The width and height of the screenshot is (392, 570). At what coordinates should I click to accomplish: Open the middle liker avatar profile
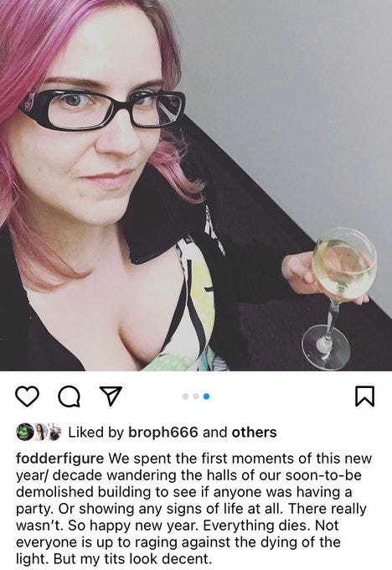40,432
